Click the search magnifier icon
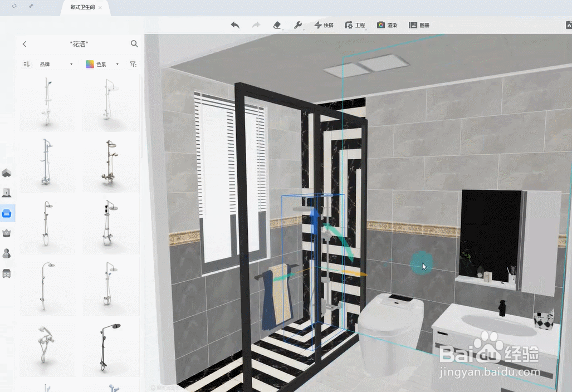The height and width of the screenshot is (392, 572). (134, 44)
